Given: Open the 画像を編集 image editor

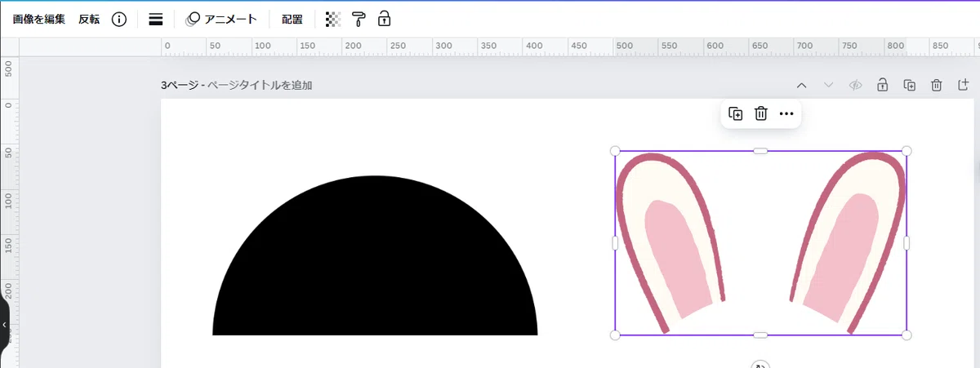Looking at the screenshot, I should [39, 19].
